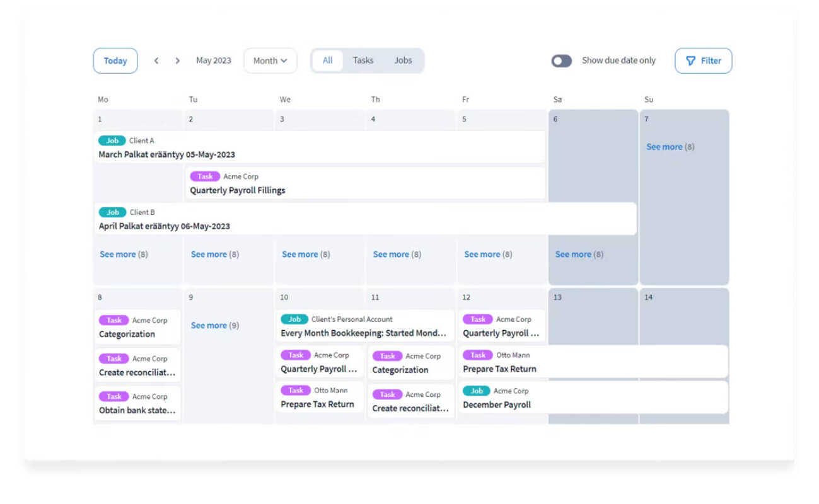
Task: Open Prepare Tax Return task on Friday 12
Action: click(x=593, y=362)
